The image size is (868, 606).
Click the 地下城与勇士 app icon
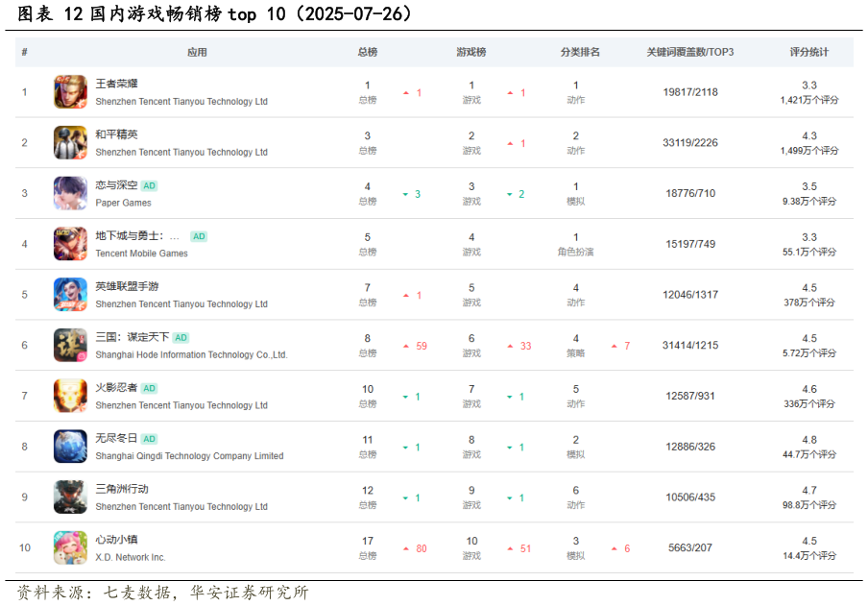click(69, 243)
